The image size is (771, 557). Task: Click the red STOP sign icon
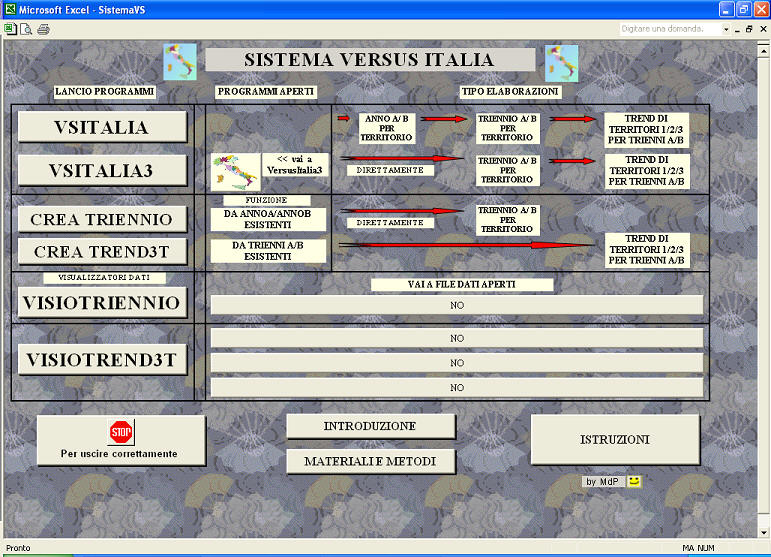click(121, 432)
